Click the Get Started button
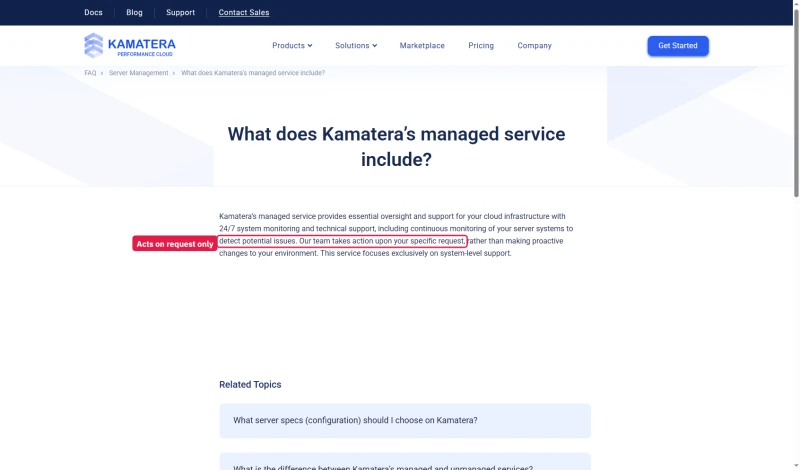 pyautogui.click(x=678, y=46)
